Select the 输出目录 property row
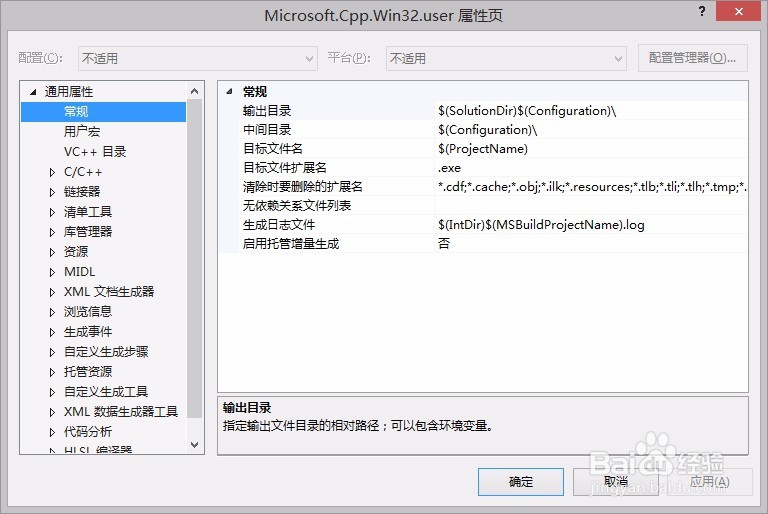 coord(493,111)
